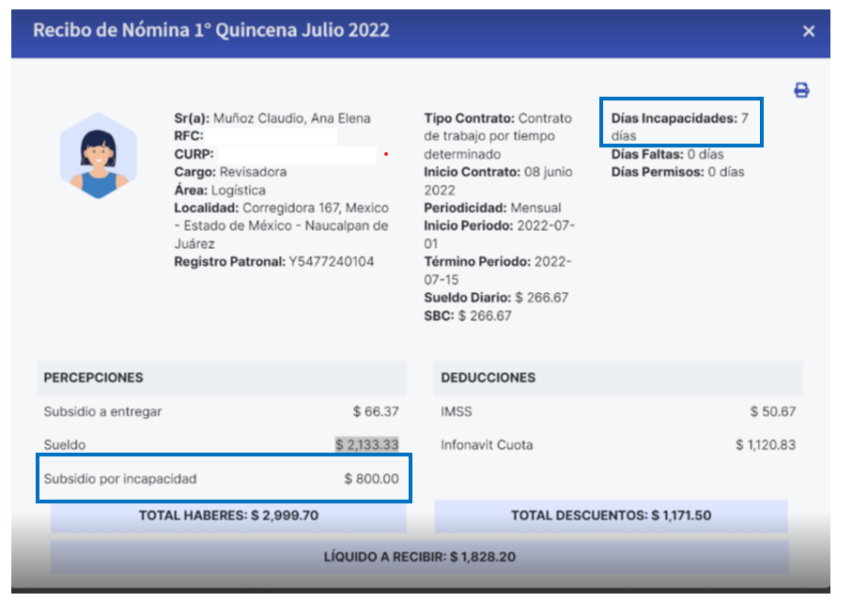Click highlighted Sueldo amount $ 2,133.33
Viewport: 868px width, 602px height.
pyautogui.click(x=366, y=445)
